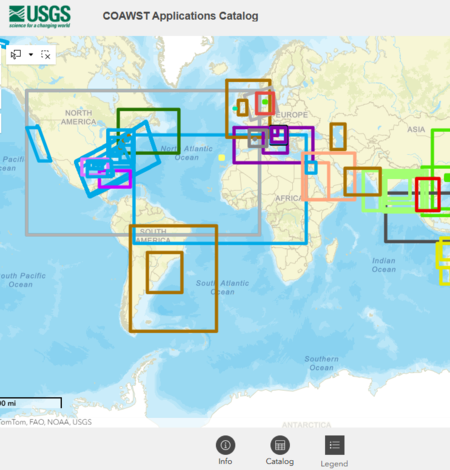Click the yellow square near northwest Africa
This screenshot has width=450, height=470.
221,157
